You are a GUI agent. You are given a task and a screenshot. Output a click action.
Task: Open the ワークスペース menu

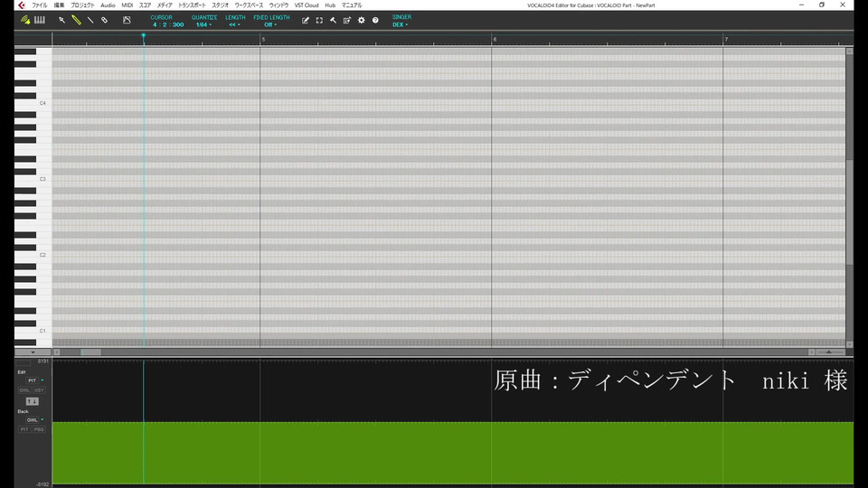[x=250, y=5]
